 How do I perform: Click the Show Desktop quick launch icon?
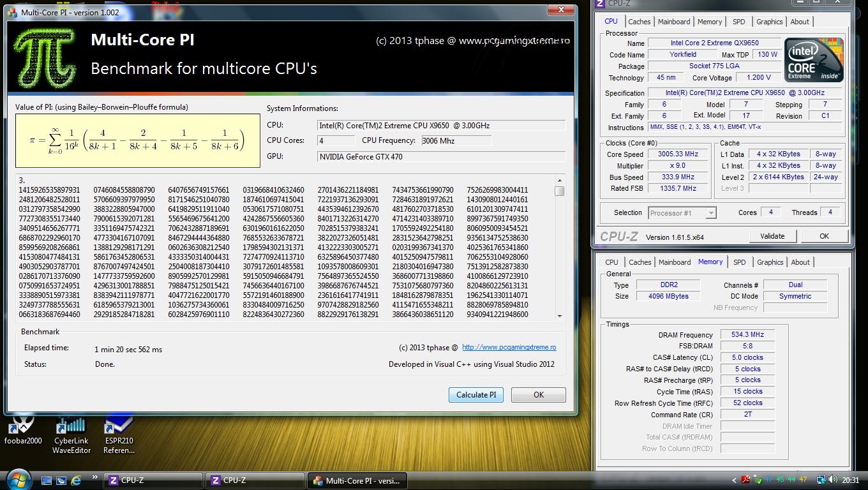pos(47,480)
